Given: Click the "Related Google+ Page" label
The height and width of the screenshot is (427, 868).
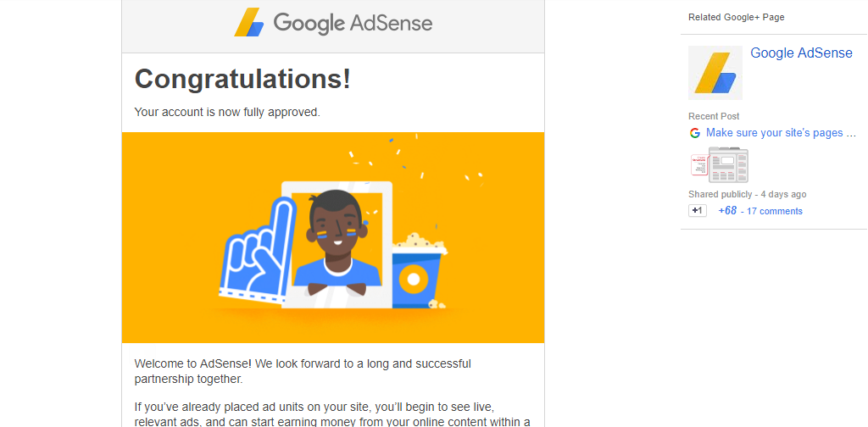Looking at the screenshot, I should (737, 17).
